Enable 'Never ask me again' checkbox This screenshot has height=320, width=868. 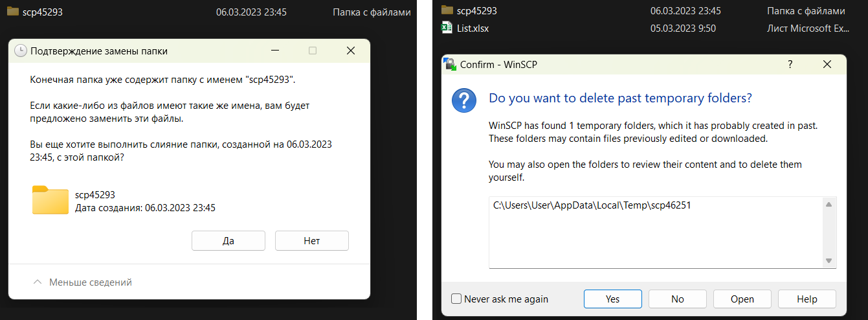[x=456, y=299]
